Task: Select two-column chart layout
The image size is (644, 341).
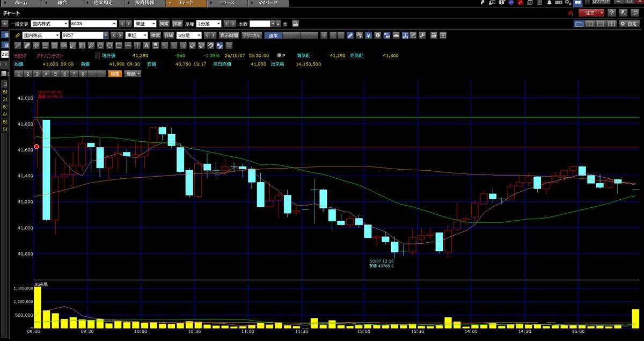Action: point(589,24)
